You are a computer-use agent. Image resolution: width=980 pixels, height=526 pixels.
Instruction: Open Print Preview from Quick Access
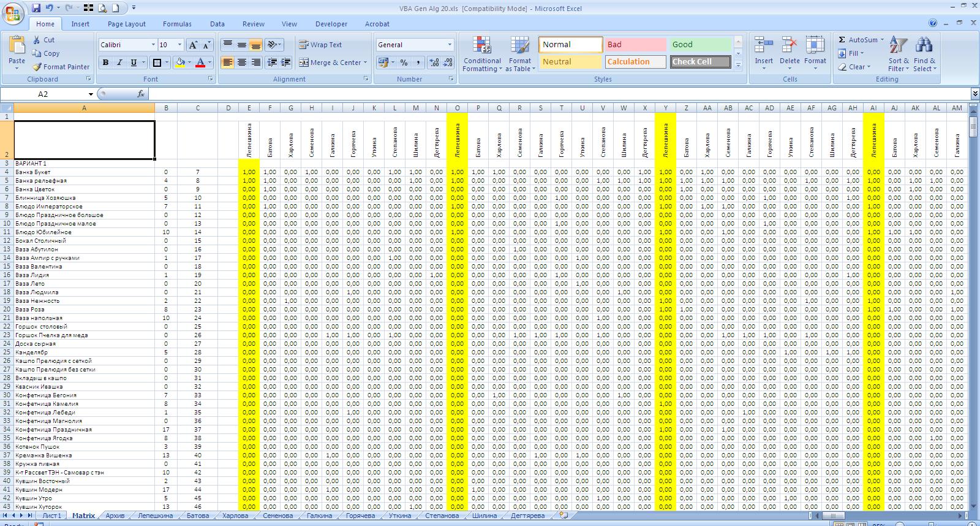tap(102, 8)
